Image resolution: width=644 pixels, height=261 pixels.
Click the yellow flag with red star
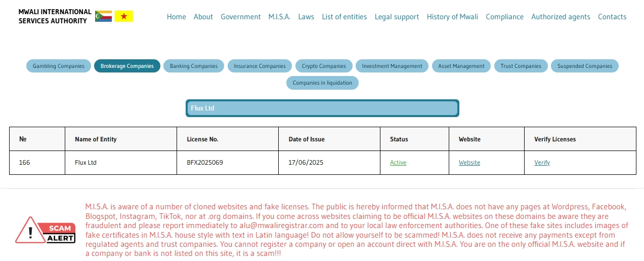(124, 16)
